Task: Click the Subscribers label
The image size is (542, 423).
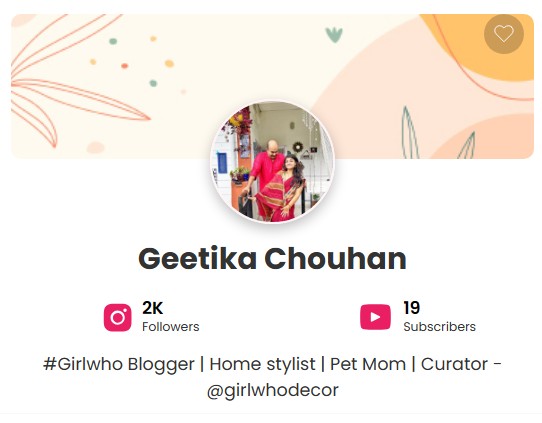Action: point(440,327)
